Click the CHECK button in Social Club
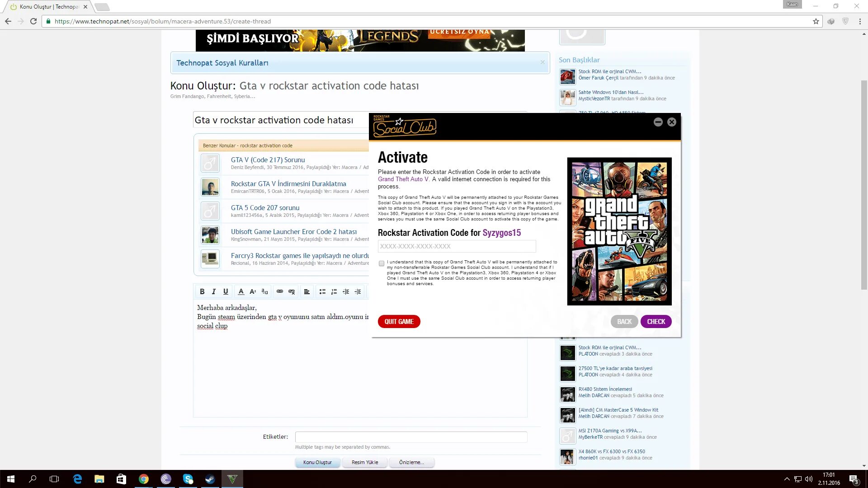Viewport: 868px width, 488px height. 656,321
